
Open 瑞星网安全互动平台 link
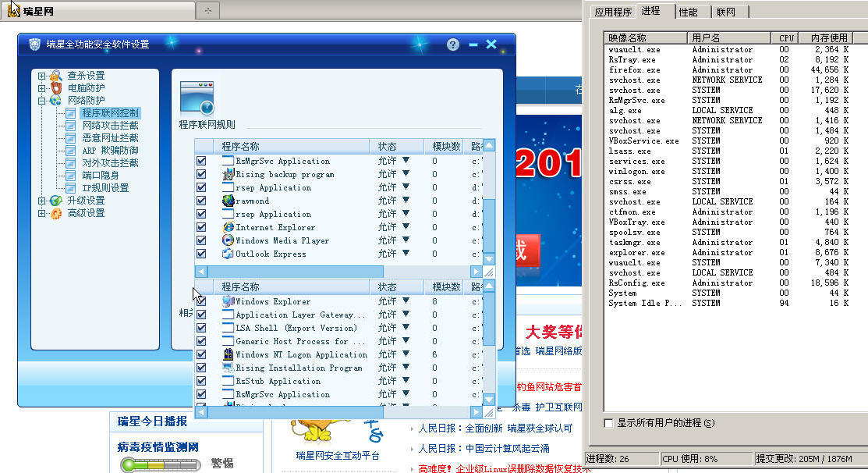pos(338,455)
